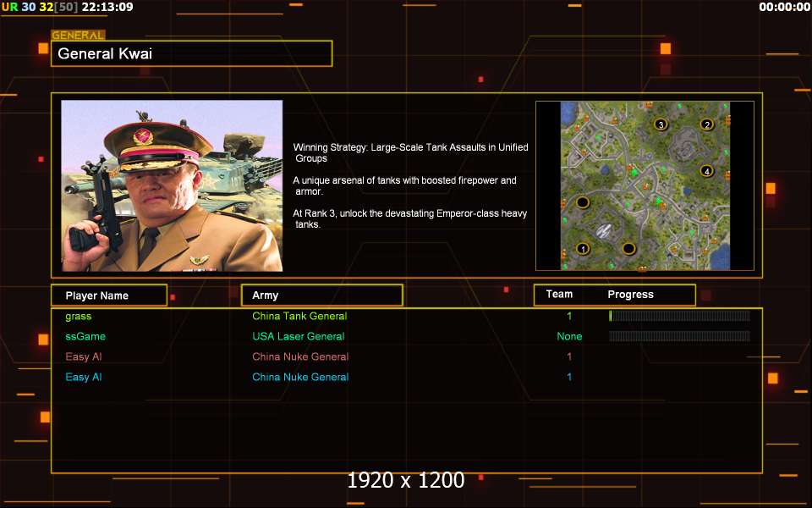Select the blue Easy AI player
The width and height of the screenshot is (812, 508).
point(84,377)
